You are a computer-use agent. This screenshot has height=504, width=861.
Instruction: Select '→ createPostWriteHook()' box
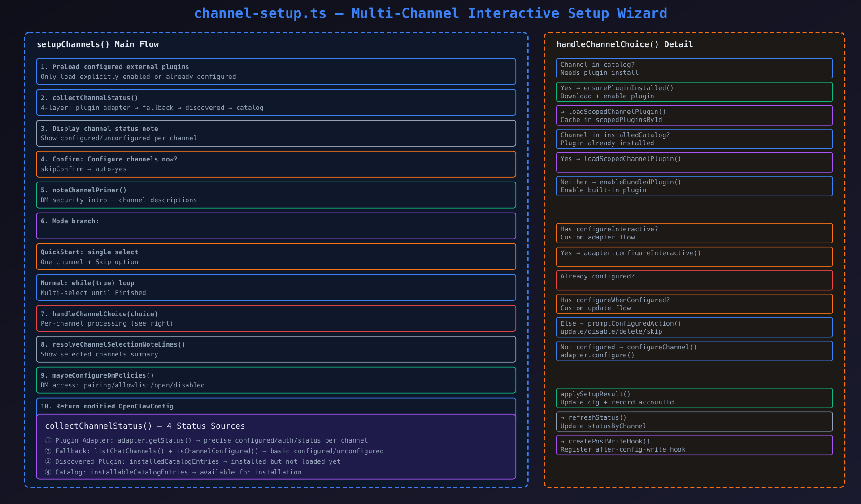(694, 445)
